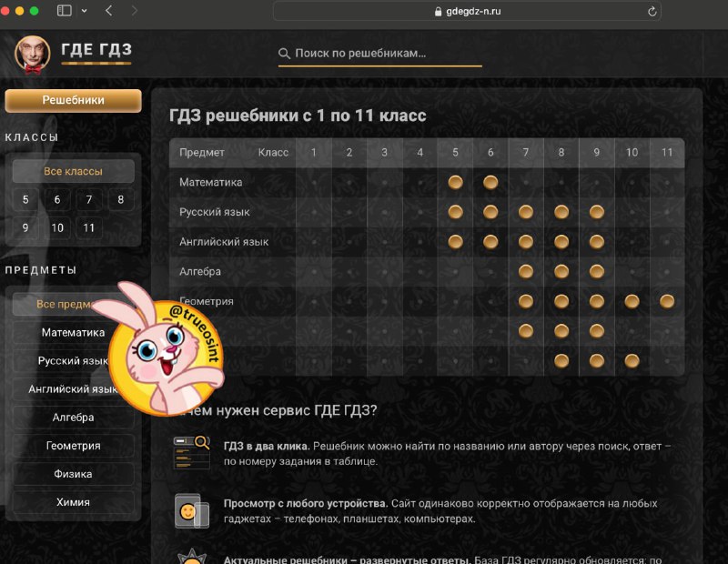Image resolution: width=728 pixels, height=564 pixels.
Task: Open the Решебники golden button
Action: [x=74, y=100]
